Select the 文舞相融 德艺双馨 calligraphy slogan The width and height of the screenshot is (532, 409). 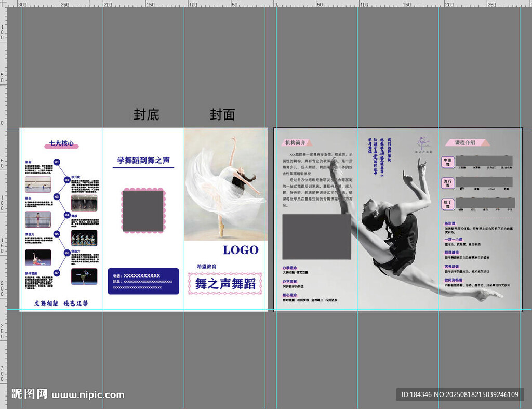pos(61,303)
